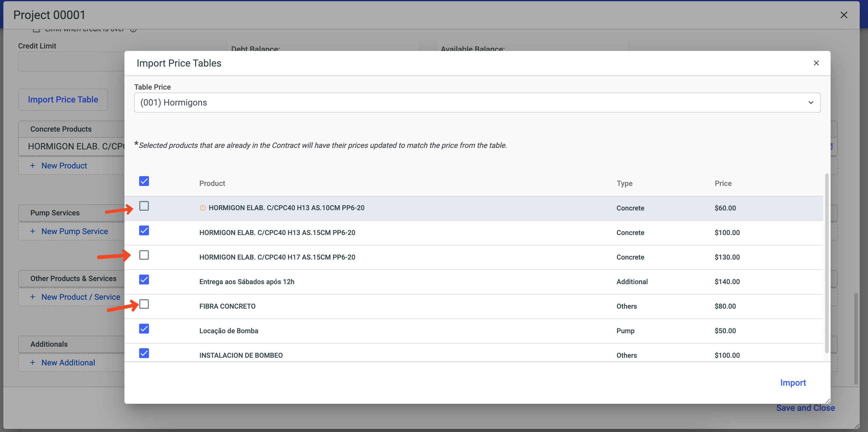
Task: Toggle the select-all checkbox in the header
Action: pyautogui.click(x=144, y=181)
